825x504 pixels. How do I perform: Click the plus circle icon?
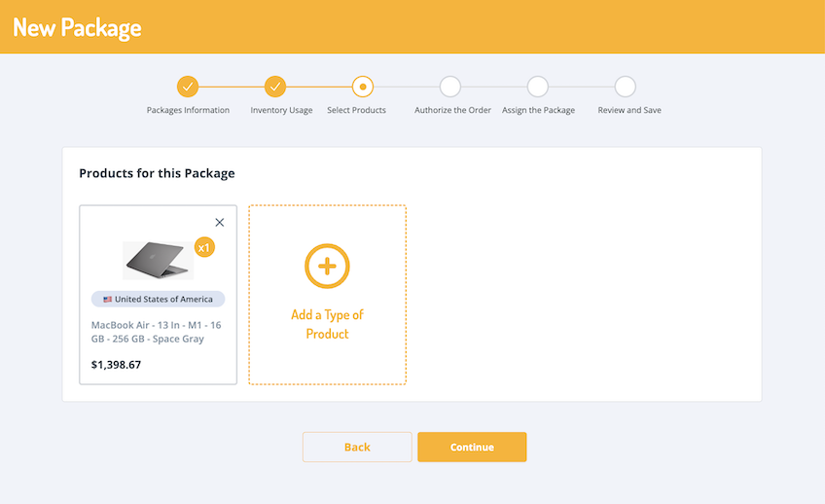pos(327,266)
